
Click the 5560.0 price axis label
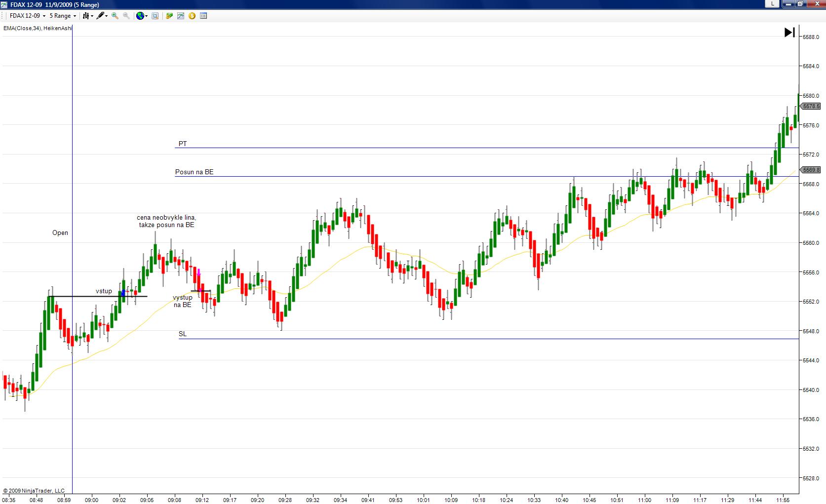[x=811, y=243]
